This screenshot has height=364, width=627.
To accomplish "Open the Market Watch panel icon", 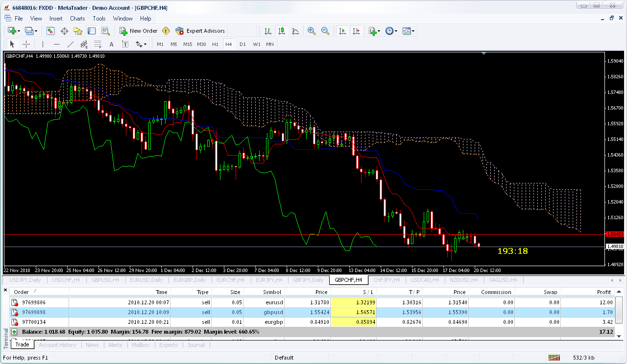I will (50, 31).
